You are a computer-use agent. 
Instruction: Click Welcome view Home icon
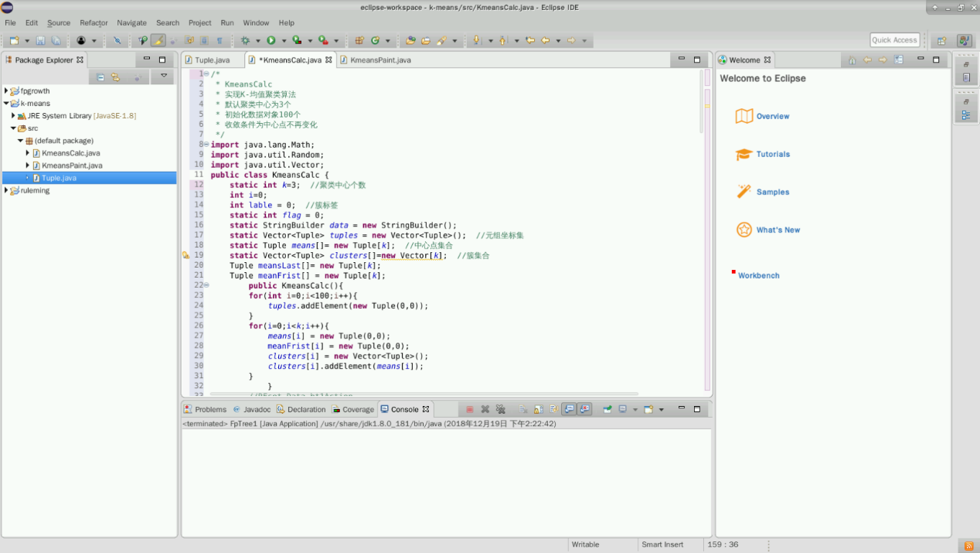tap(852, 60)
